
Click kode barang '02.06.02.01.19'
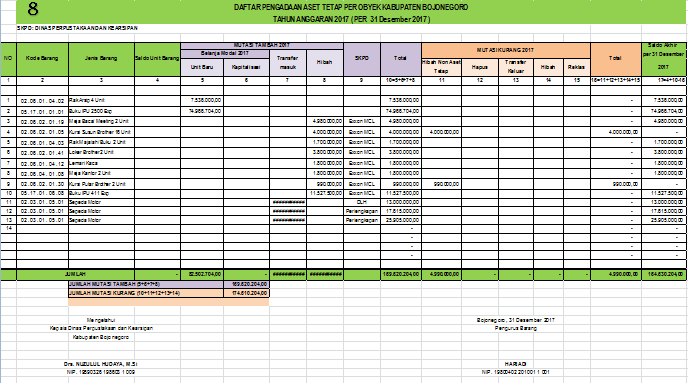coord(42,121)
